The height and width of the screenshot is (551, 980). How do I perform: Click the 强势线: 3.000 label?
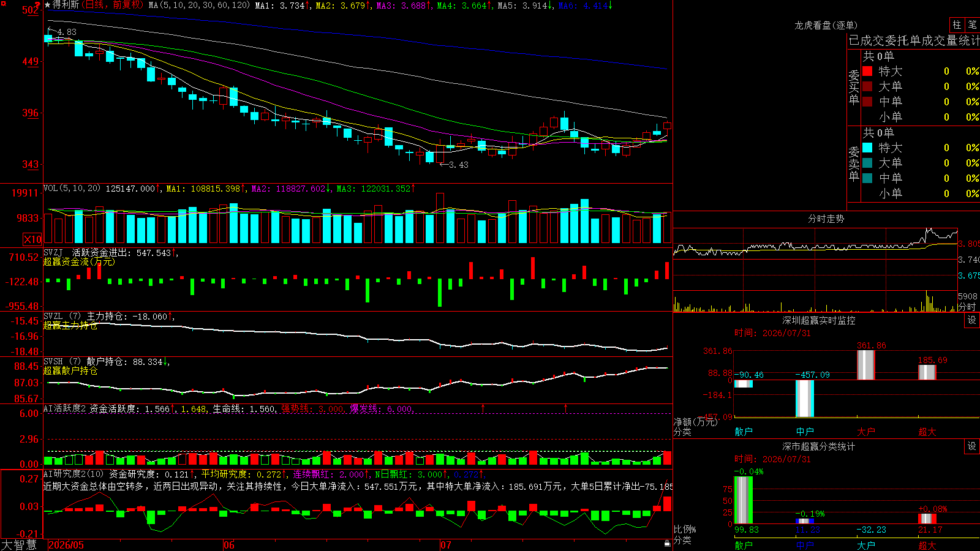click(x=312, y=408)
